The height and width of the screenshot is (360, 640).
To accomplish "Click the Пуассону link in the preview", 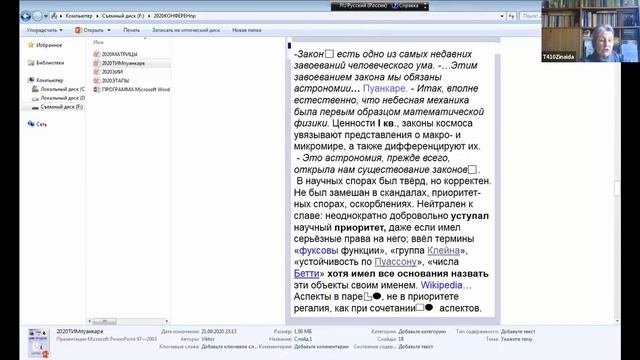I will pos(396,262).
